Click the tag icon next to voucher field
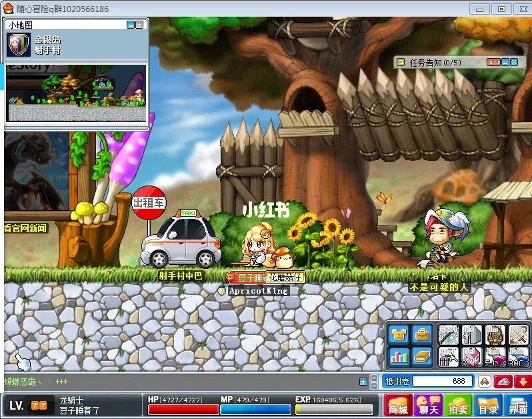 coord(485,382)
